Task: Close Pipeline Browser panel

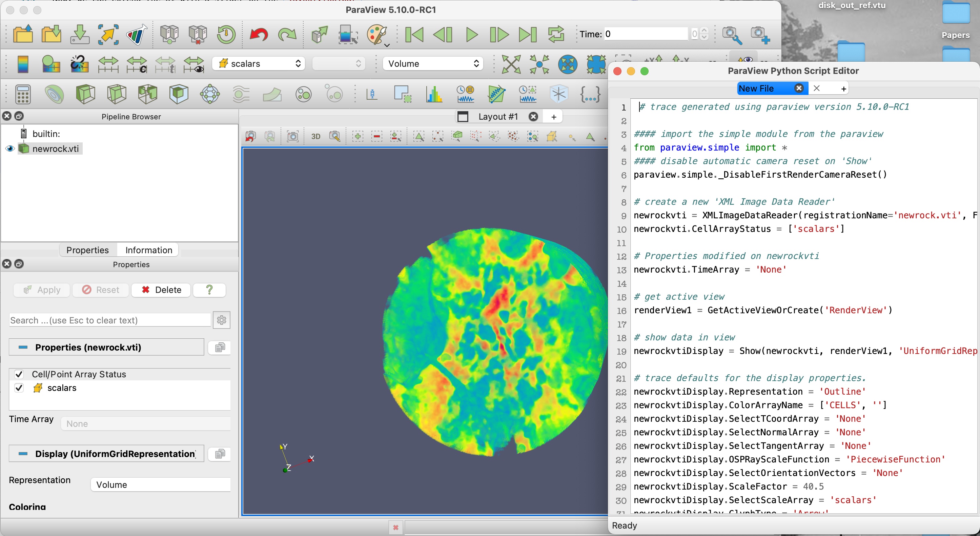Action: pos(7,116)
